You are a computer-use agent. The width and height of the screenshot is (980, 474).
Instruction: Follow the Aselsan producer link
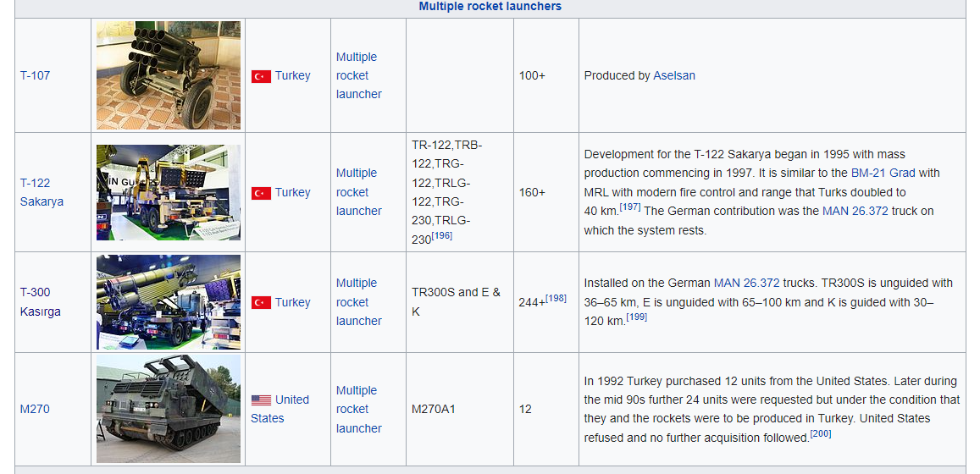pyautogui.click(x=674, y=75)
